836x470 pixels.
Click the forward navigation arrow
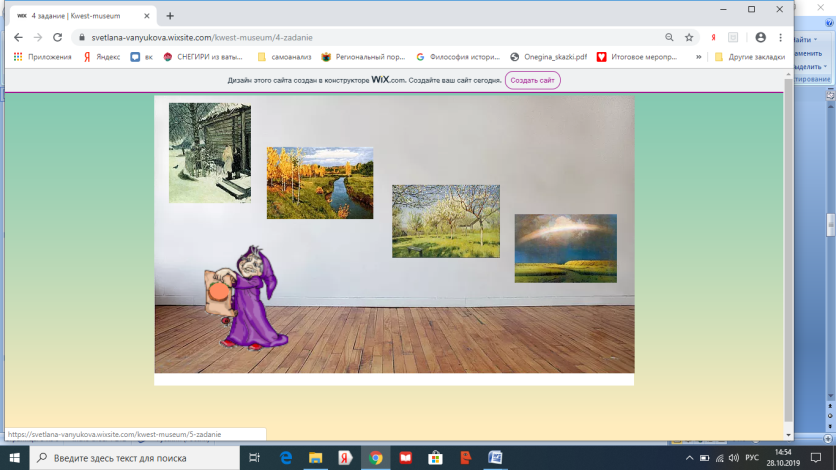[x=38, y=37]
